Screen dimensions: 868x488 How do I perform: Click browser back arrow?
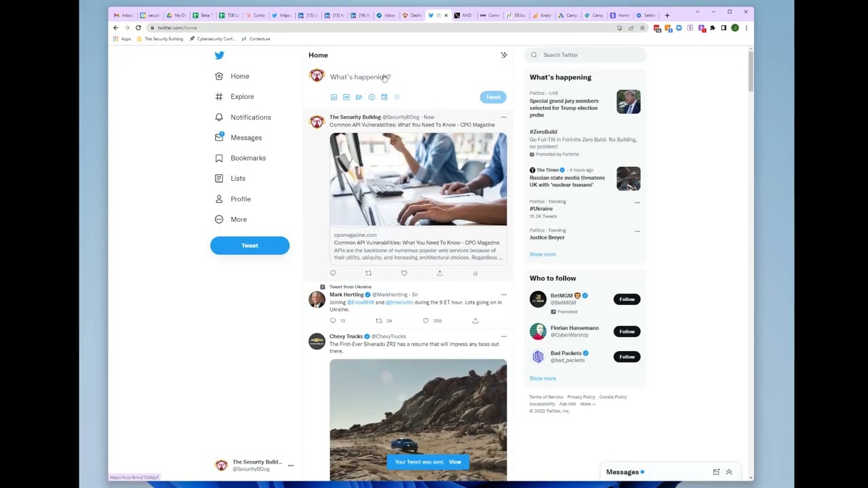coord(116,28)
